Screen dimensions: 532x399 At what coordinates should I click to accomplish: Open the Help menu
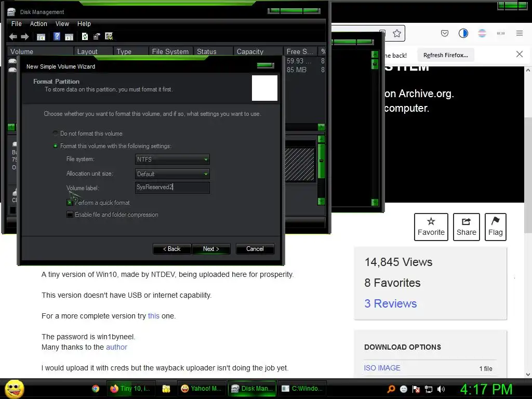84,24
